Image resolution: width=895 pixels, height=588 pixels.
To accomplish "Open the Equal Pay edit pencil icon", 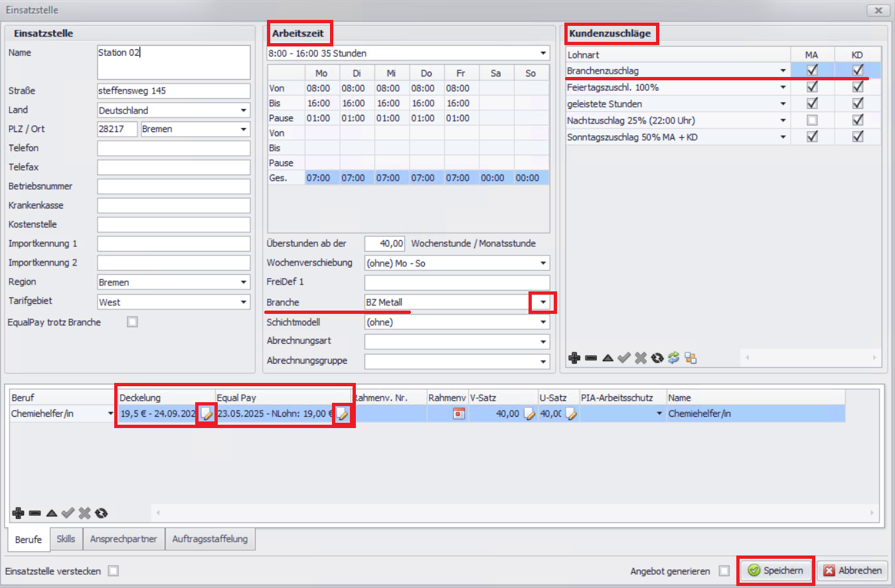I will [343, 414].
